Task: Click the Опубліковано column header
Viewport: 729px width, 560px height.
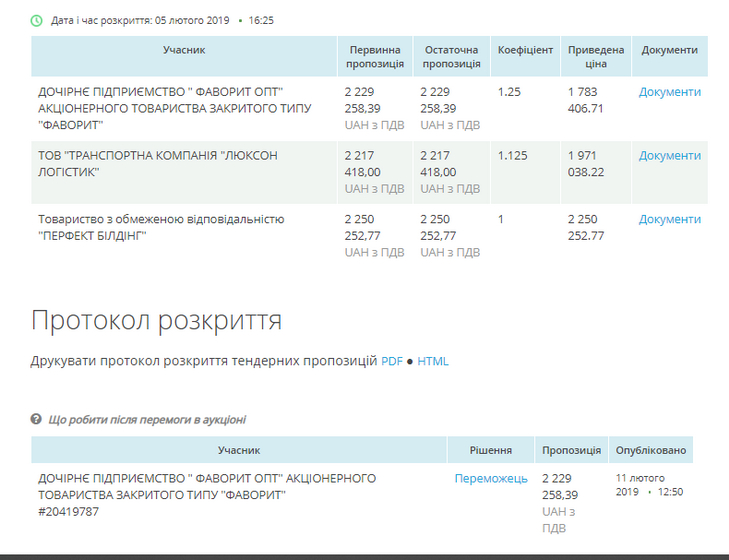Action: pyautogui.click(x=651, y=450)
